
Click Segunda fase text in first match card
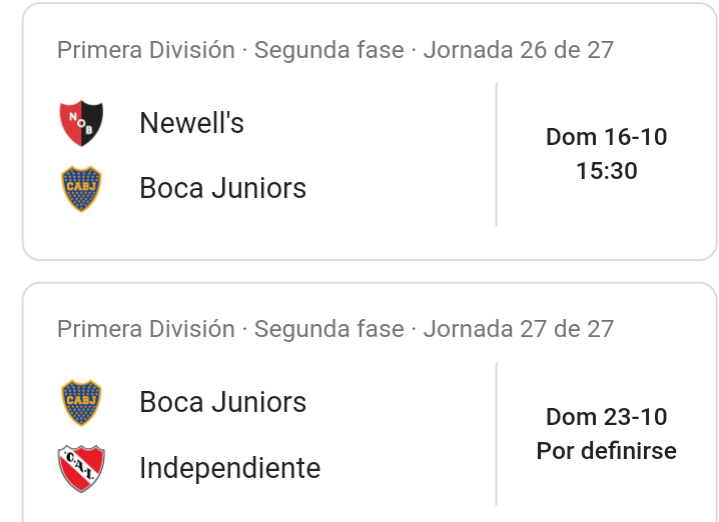point(329,50)
